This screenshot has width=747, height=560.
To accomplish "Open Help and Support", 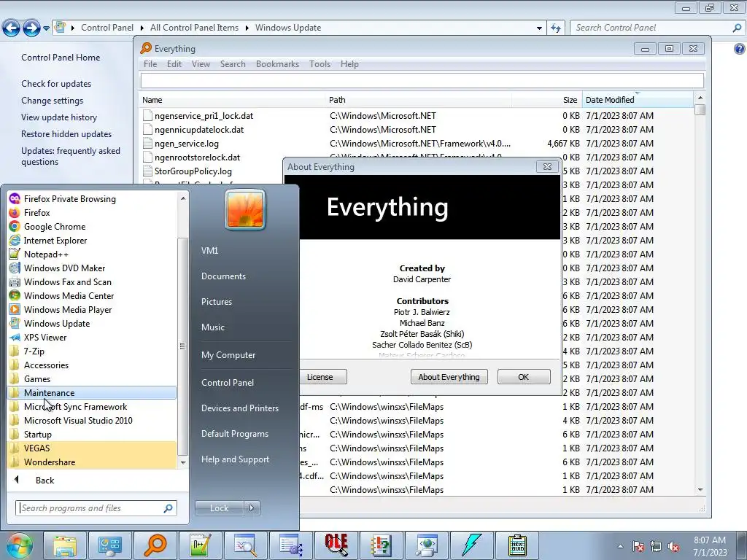I will pos(235,459).
